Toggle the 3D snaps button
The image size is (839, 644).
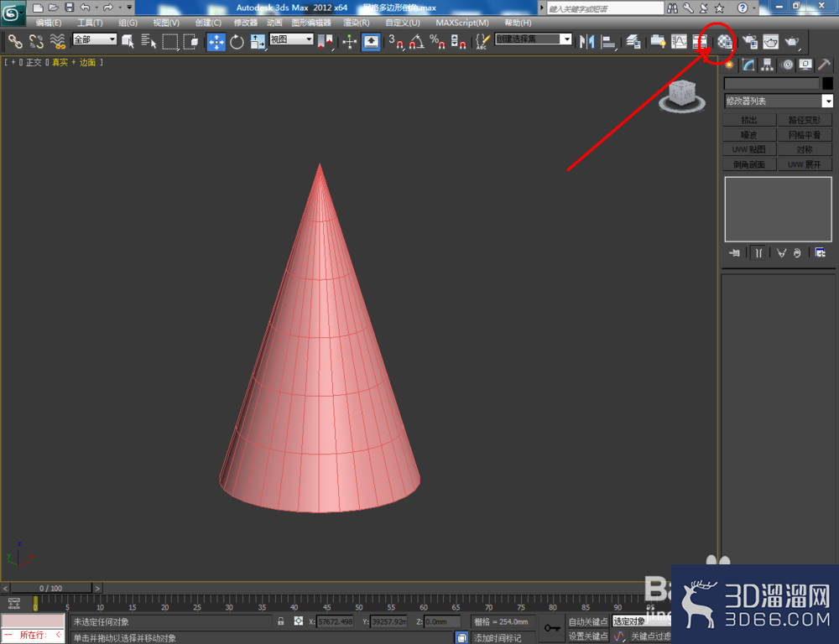tap(395, 42)
